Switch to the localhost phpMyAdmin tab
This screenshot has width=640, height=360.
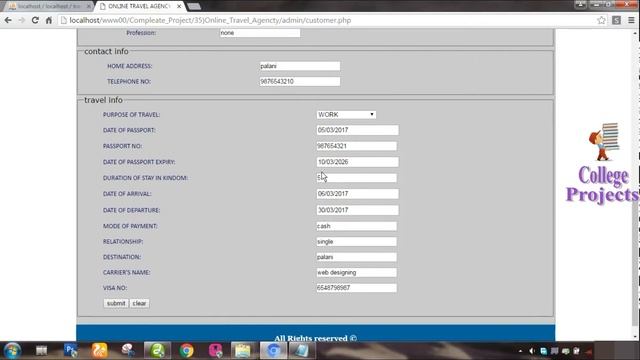coord(49,6)
